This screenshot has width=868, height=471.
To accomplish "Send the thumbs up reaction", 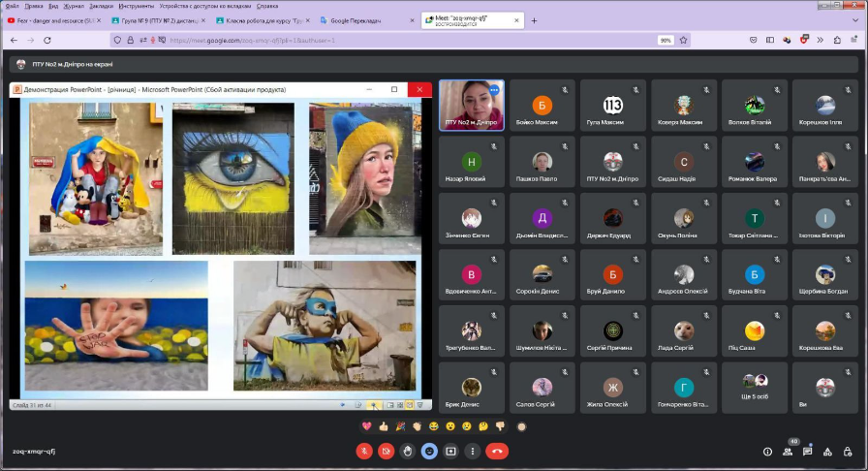I will point(383,426).
